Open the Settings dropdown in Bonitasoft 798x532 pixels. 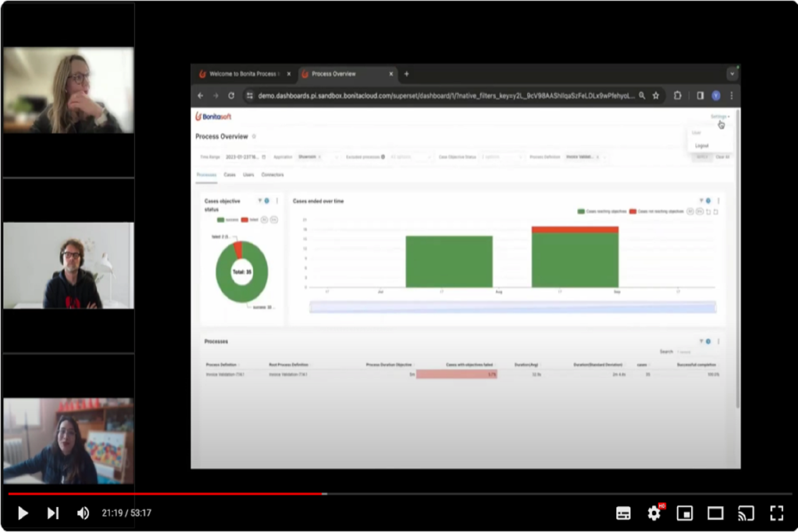click(719, 116)
